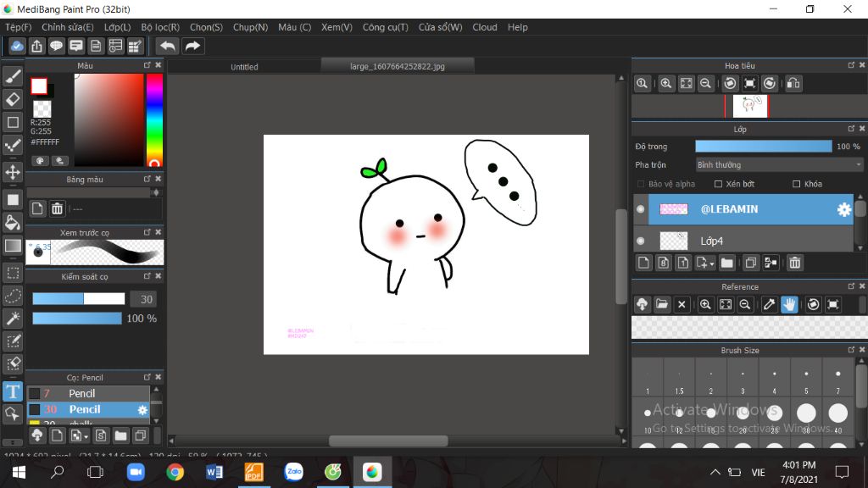Screen dimensions: 868x488
Task: Toggle the Bảo vệ alpha checkbox
Action: point(641,184)
